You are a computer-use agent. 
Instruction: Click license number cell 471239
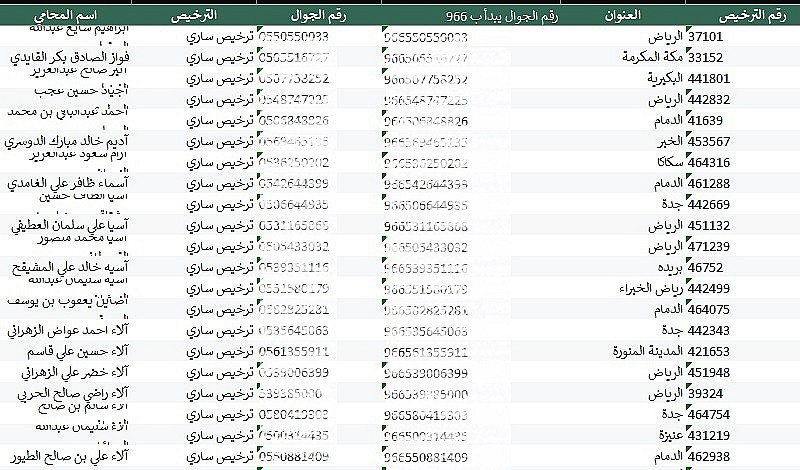pyautogui.click(x=709, y=246)
